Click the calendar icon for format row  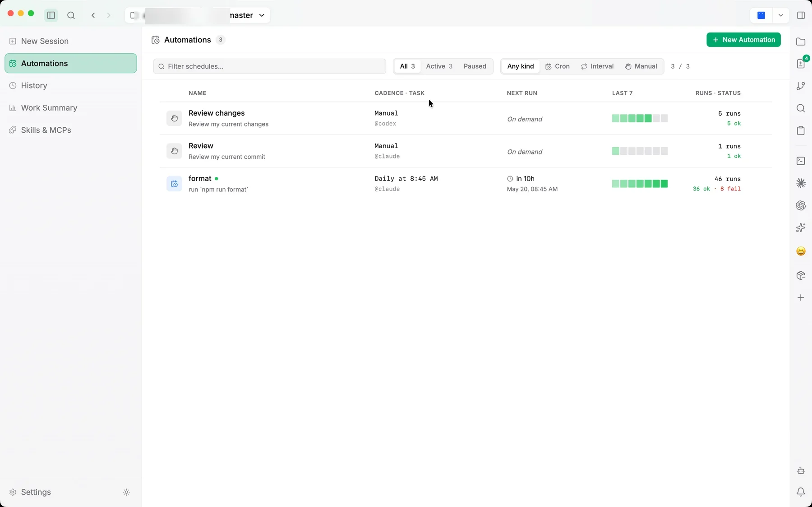pos(174,184)
